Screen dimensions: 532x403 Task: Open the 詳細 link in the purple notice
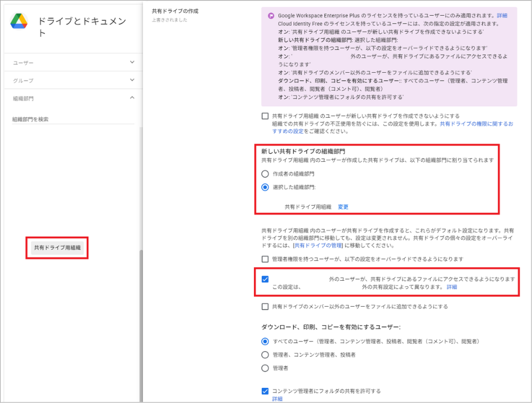pos(502,16)
